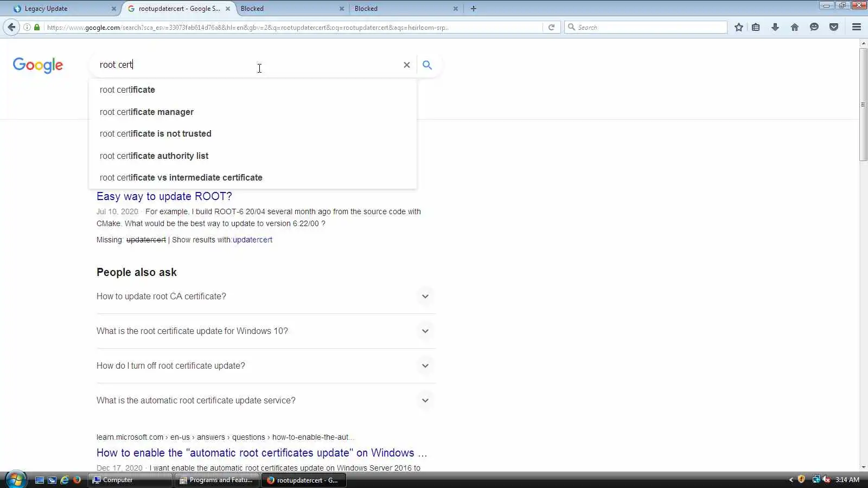The width and height of the screenshot is (868, 488).
Task: Focus the Firefox toolbar Search box
Action: [646, 27]
